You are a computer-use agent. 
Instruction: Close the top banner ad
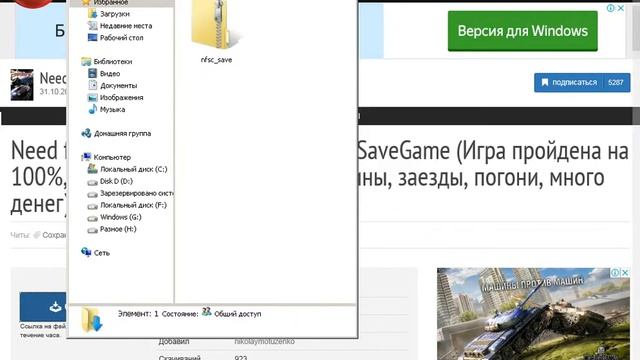point(620,8)
